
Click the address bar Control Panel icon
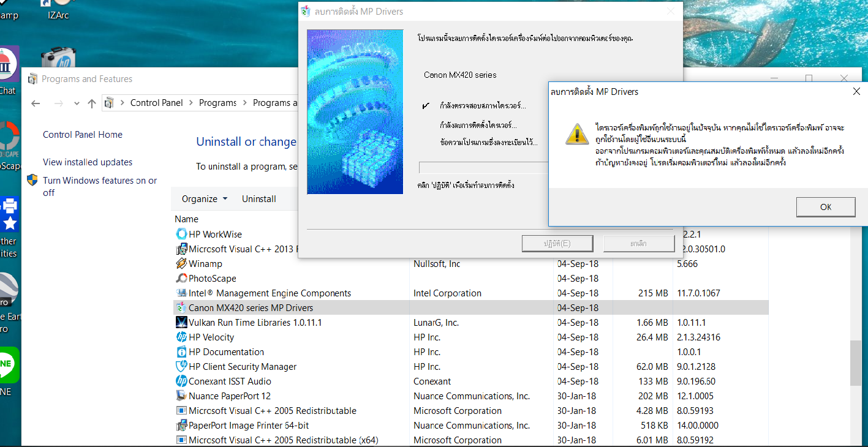pos(109,103)
